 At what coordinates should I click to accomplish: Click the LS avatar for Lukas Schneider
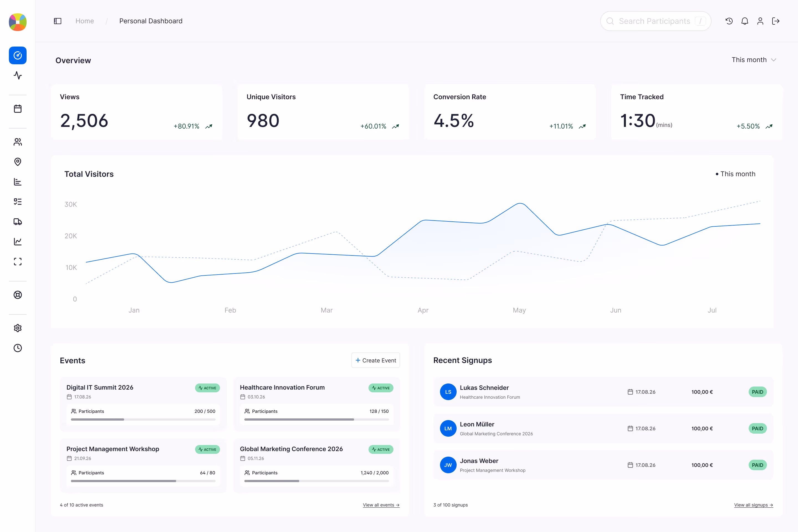[x=448, y=392]
